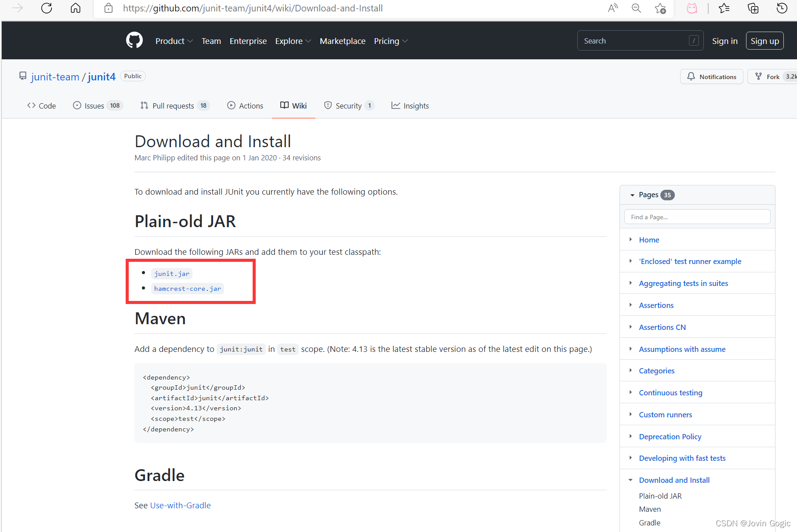View the 34 revisions history link
Viewport: 797px width, 532px height.
pyautogui.click(x=301, y=158)
